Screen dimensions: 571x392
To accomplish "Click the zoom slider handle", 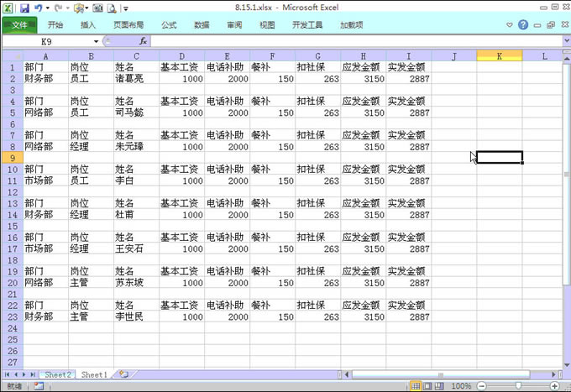I will [x=518, y=386].
